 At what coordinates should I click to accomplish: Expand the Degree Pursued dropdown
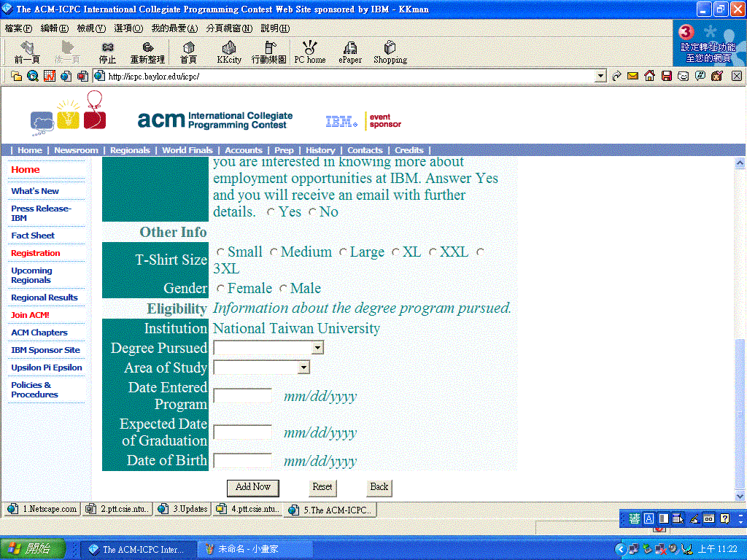[317, 349]
